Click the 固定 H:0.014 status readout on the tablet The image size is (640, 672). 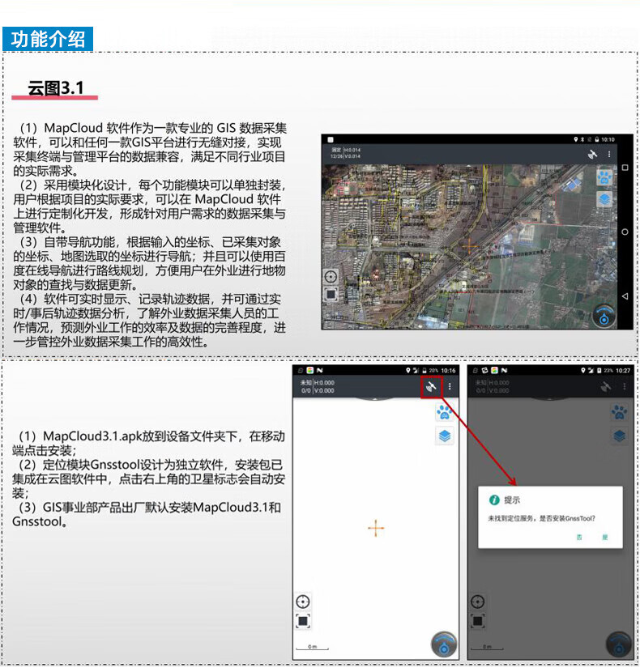[345, 153]
